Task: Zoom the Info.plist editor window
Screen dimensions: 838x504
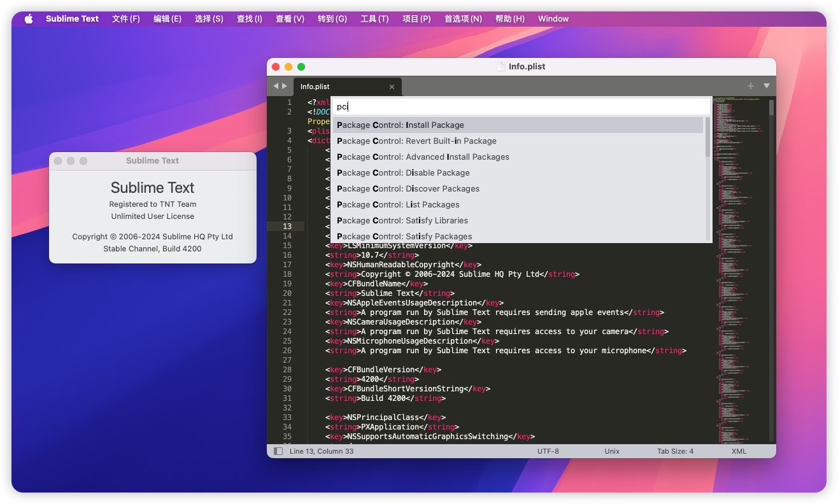Action: 301,66
